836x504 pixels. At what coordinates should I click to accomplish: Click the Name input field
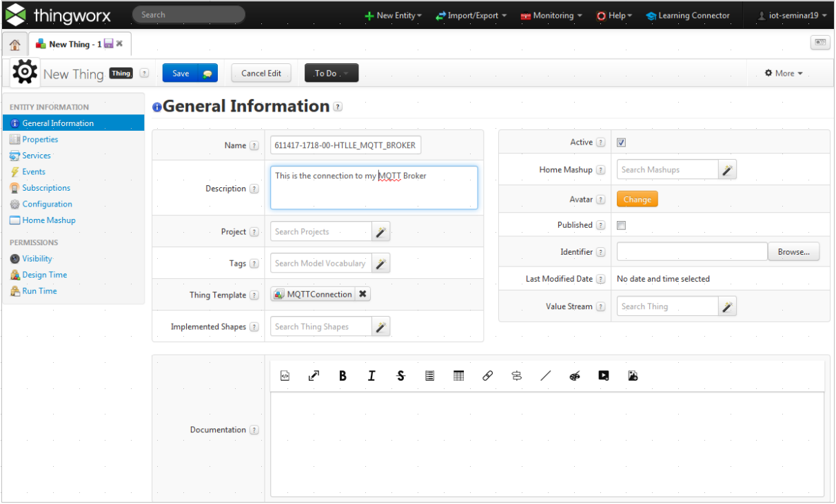[345, 145]
